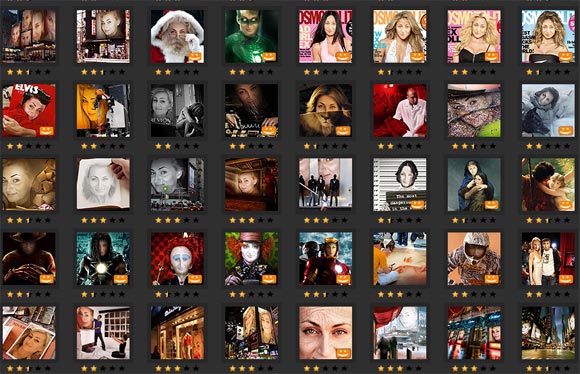This screenshot has height=374, width=580.
Task: Click smiley badge on woman-with-lion thumbnail
Action: click(x=343, y=131)
